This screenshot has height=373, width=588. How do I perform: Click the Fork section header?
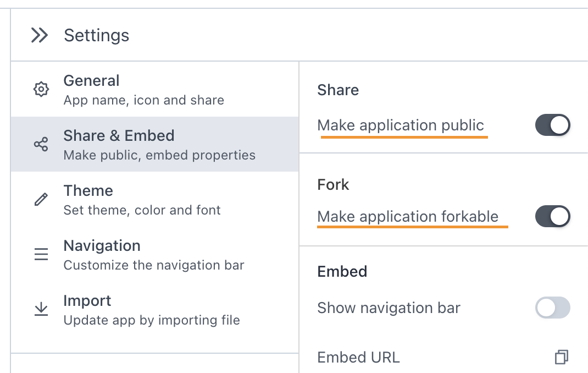(333, 184)
